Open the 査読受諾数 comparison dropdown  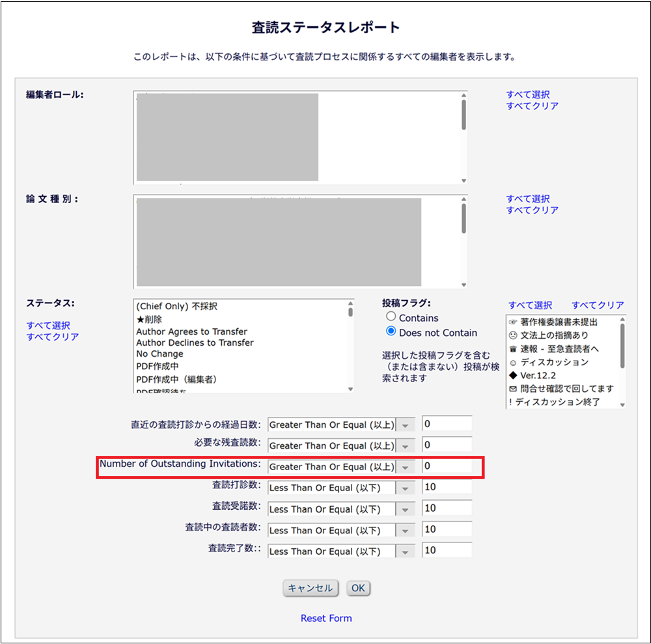pyautogui.click(x=341, y=509)
